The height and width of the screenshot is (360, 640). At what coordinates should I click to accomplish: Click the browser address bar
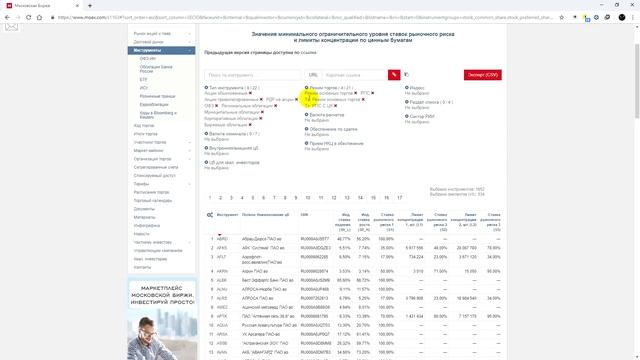click(x=305, y=18)
